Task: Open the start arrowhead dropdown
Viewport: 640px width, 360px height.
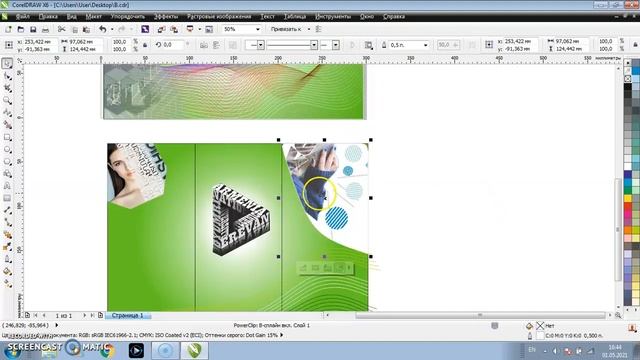Action: 260,45
